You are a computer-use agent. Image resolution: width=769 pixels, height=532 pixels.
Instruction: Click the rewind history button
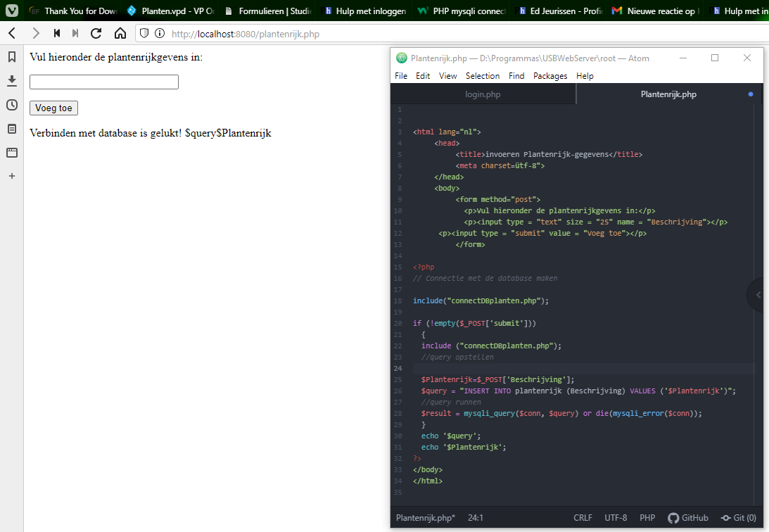(x=57, y=33)
